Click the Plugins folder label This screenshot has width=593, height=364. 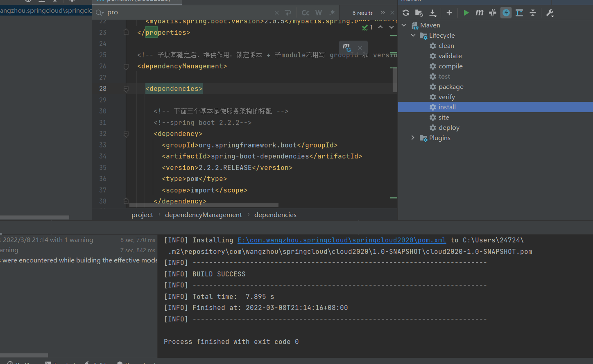(x=439, y=138)
